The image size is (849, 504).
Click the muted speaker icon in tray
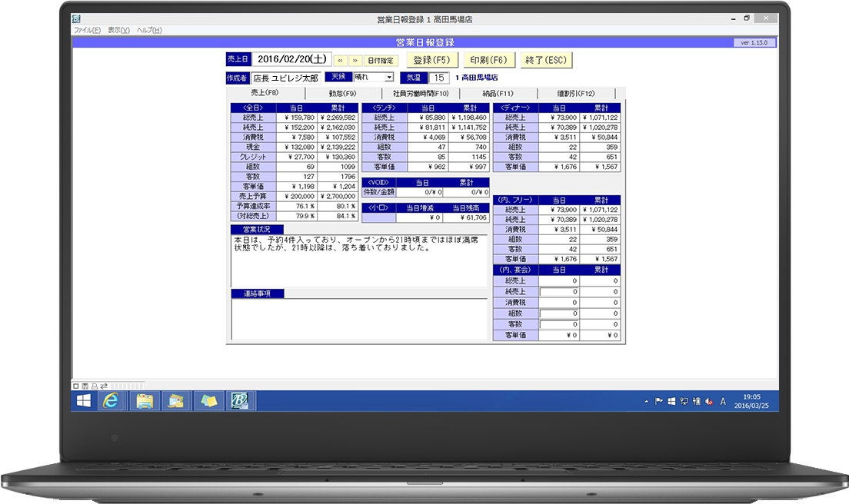coord(707,401)
